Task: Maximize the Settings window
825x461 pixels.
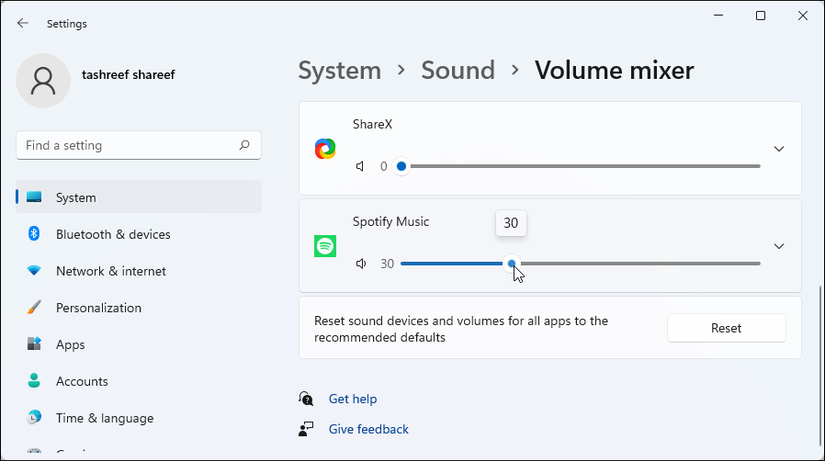Action: [x=760, y=16]
